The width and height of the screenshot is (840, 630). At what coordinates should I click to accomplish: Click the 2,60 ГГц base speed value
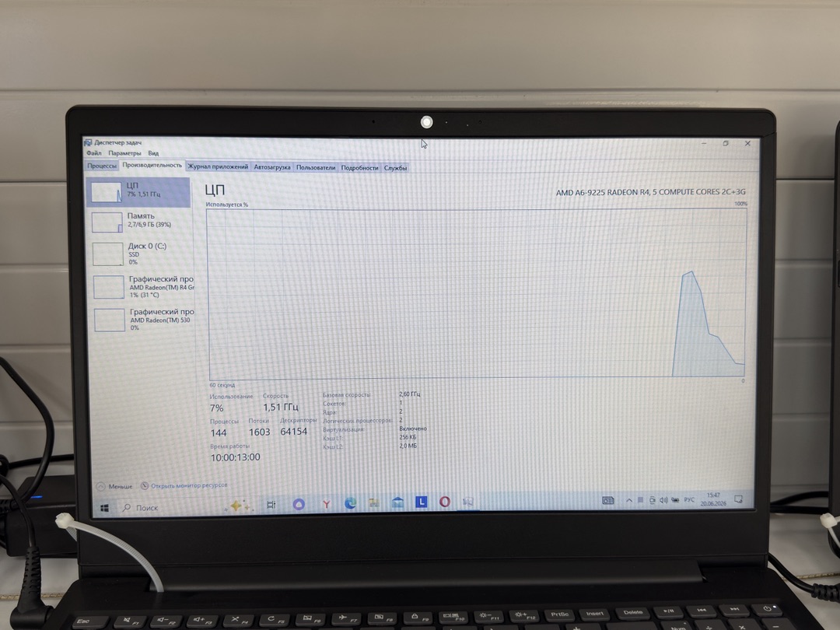[409, 394]
